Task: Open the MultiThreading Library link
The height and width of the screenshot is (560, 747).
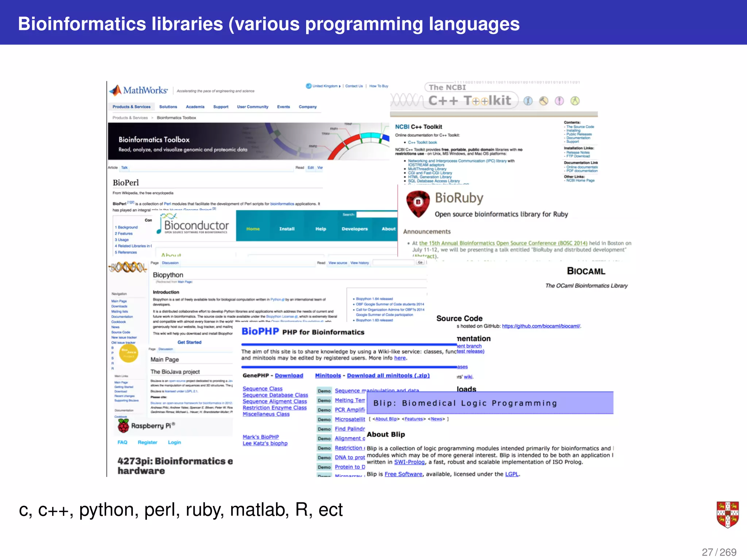Action: click(427, 169)
